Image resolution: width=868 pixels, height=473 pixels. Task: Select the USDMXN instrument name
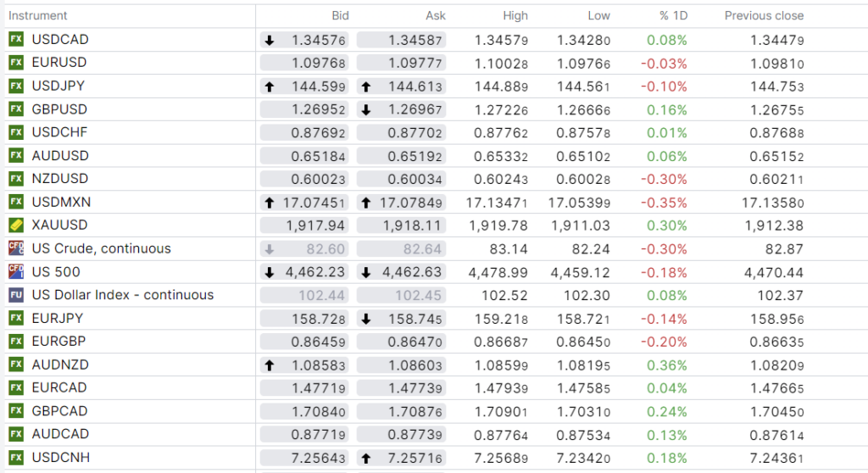click(x=61, y=202)
